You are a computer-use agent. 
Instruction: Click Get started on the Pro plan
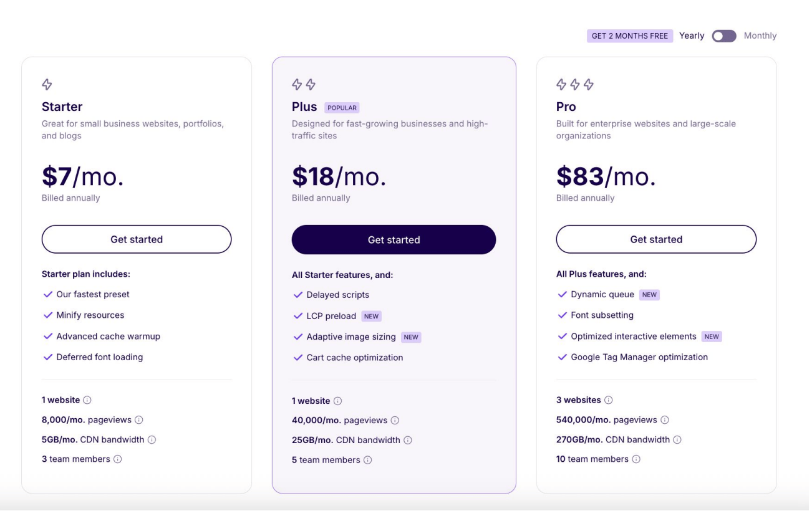656,239
